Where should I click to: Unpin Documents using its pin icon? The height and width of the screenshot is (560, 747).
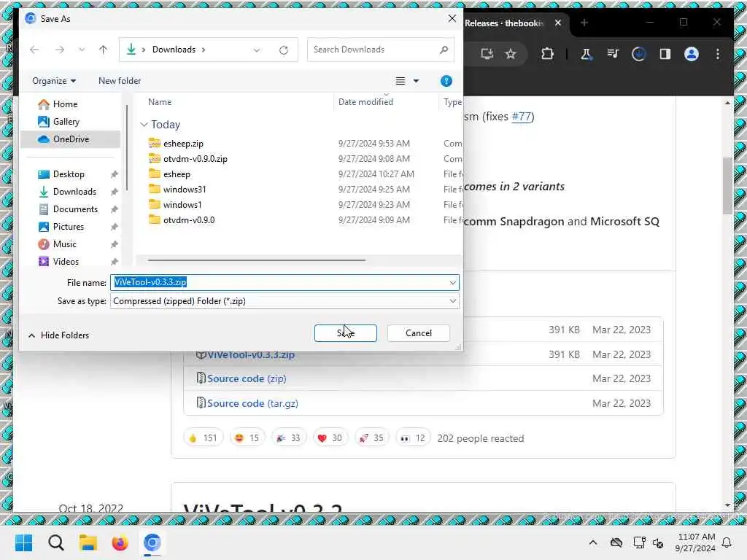pyautogui.click(x=115, y=209)
